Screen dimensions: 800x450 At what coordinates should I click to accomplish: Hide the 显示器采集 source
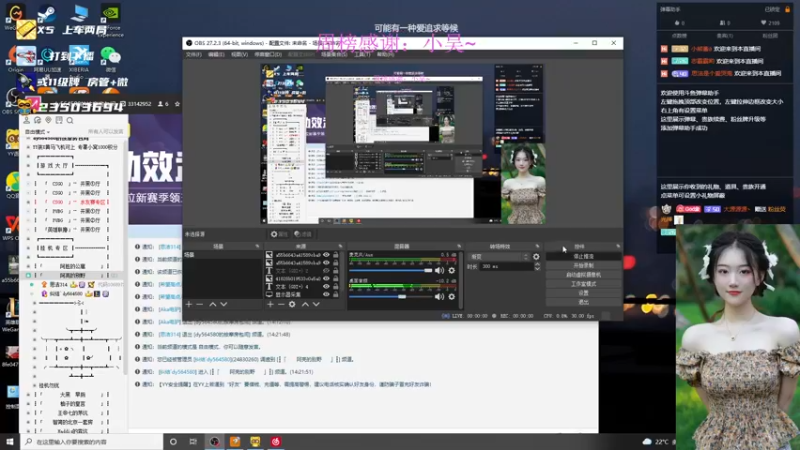327,294
